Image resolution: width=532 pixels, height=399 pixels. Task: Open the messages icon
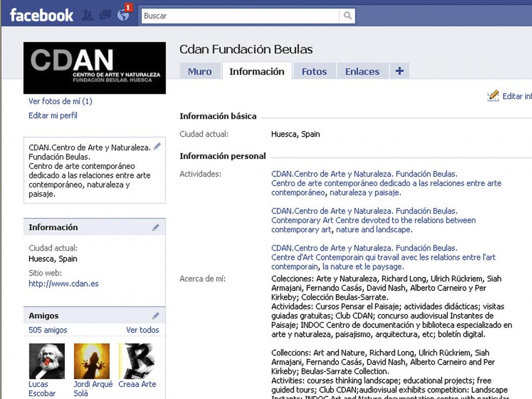tap(105, 15)
